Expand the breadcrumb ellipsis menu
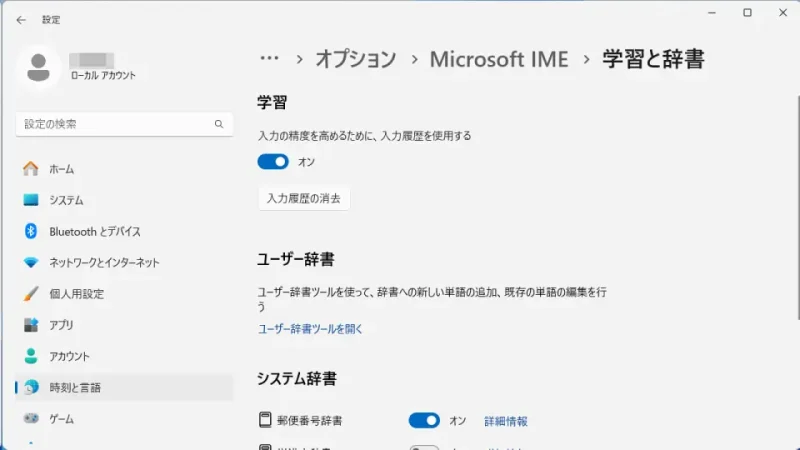This screenshot has height=450, width=800. 269,58
